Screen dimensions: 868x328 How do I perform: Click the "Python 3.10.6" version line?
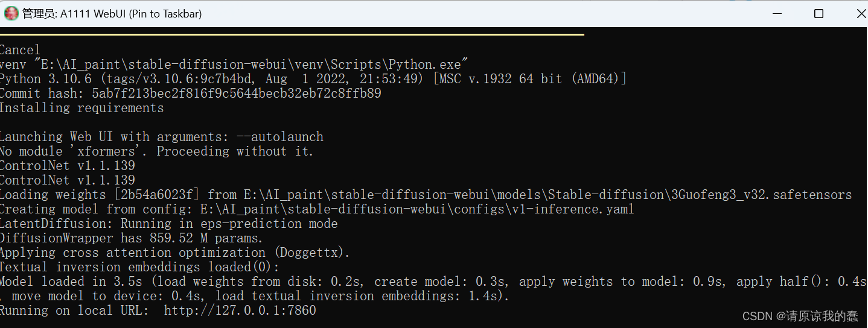pos(313,78)
